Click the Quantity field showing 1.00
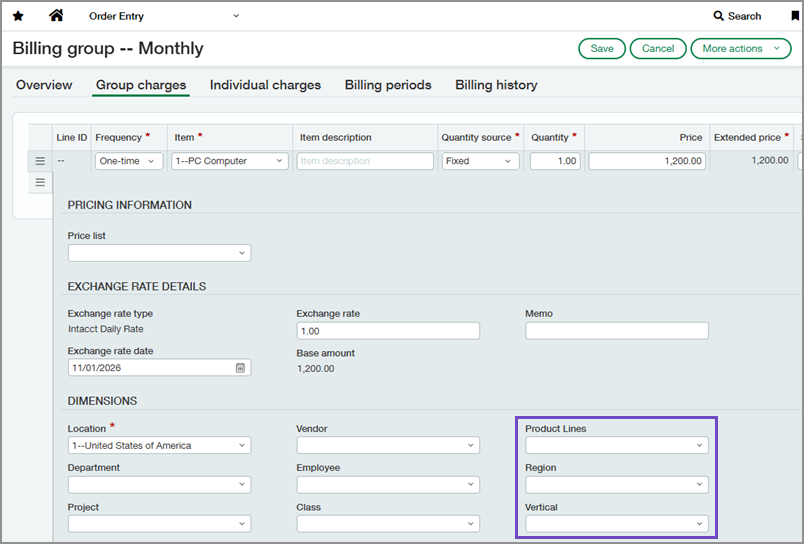 (555, 161)
